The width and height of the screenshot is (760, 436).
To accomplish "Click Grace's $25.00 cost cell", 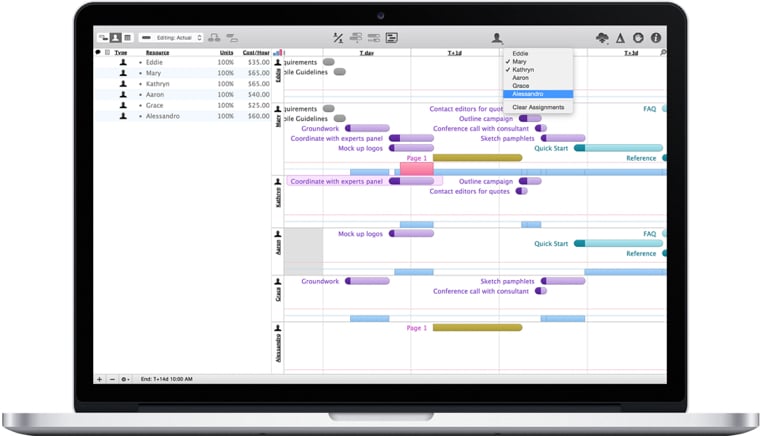I will pos(258,105).
